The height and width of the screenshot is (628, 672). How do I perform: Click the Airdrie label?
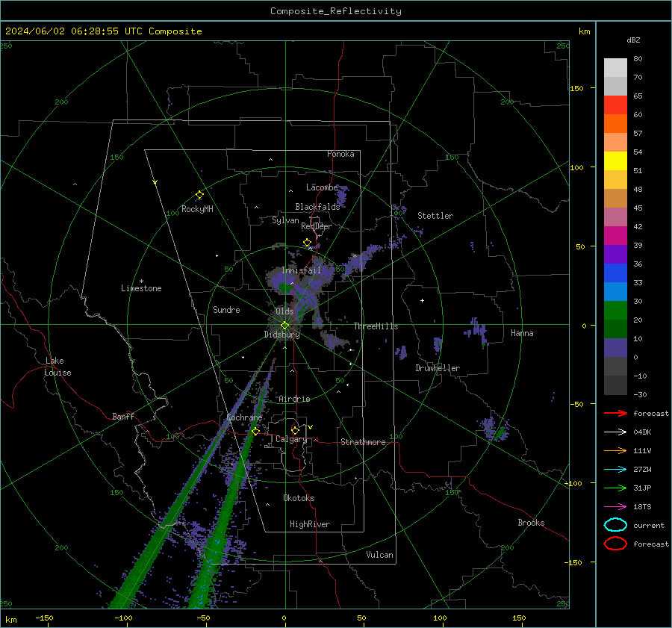[x=294, y=399]
